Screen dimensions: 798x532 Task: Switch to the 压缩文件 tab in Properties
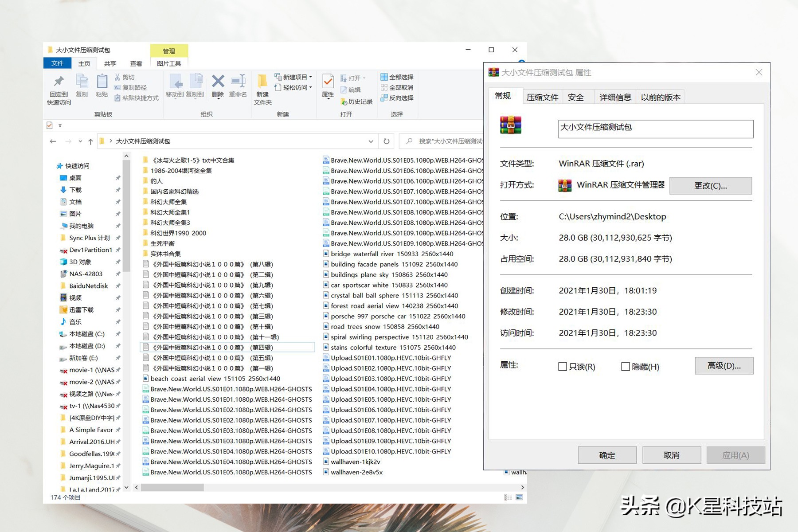[x=542, y=97]
